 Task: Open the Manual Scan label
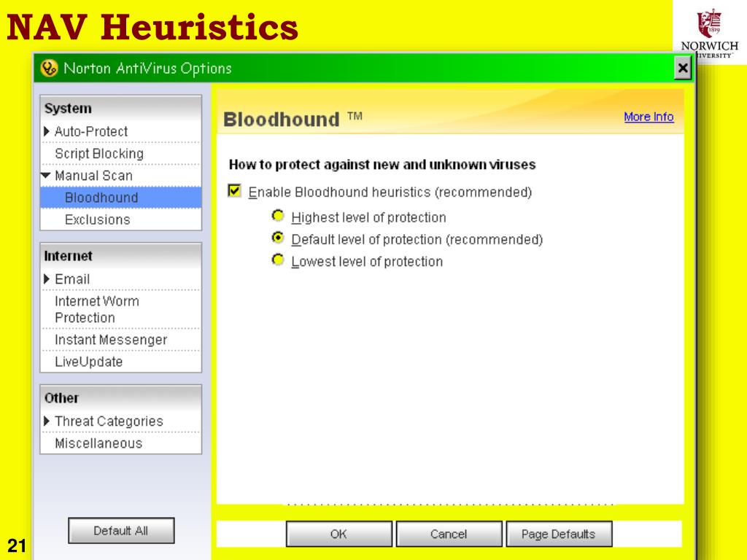click(94, 176)
